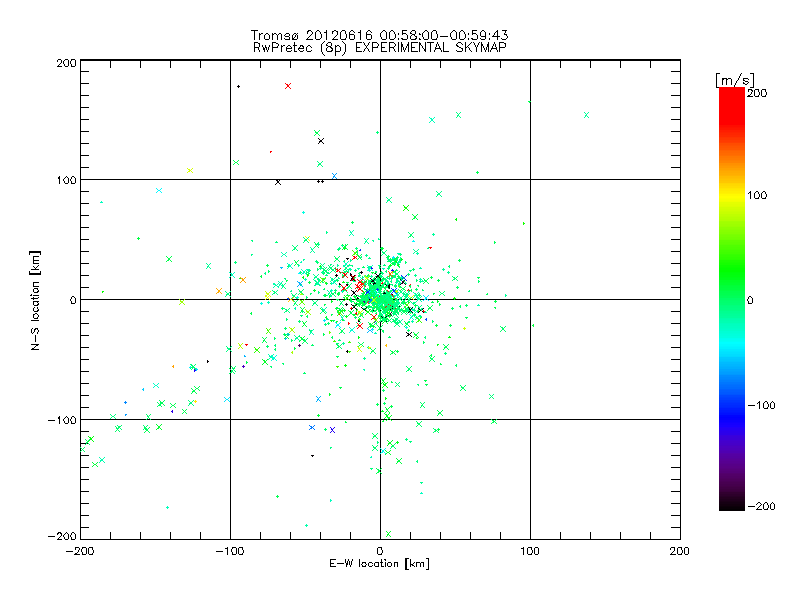
Task: Click the '[m/s]' colorbar unit label
Action: coord(735,80)
